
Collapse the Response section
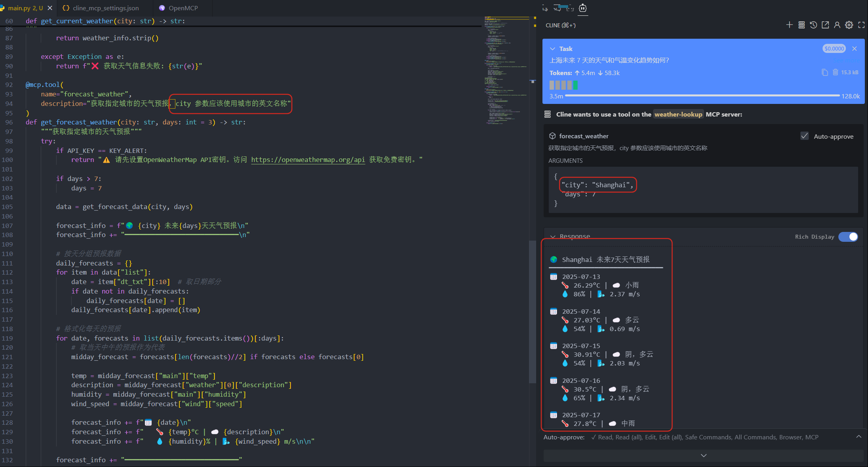pos(553,237)
